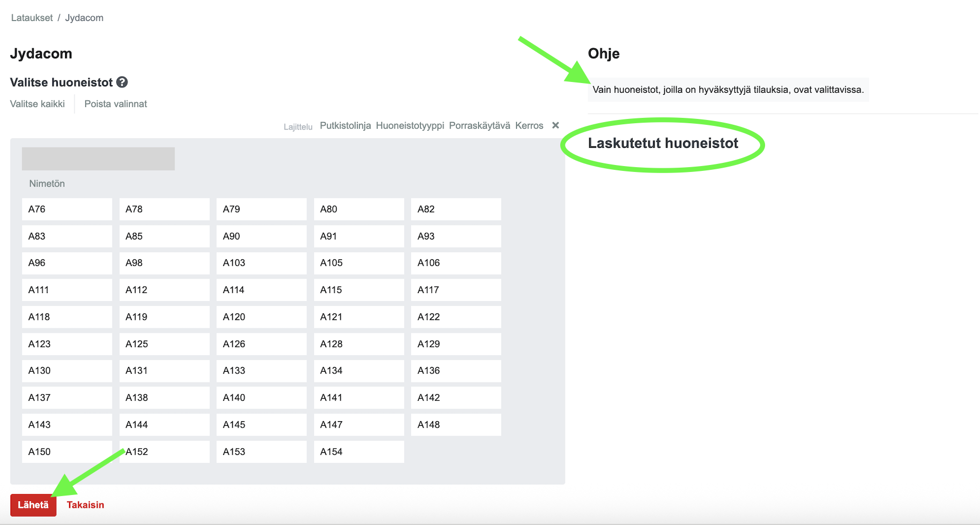
Task: Choose apartment A105
Action: [x=359, y=263]
